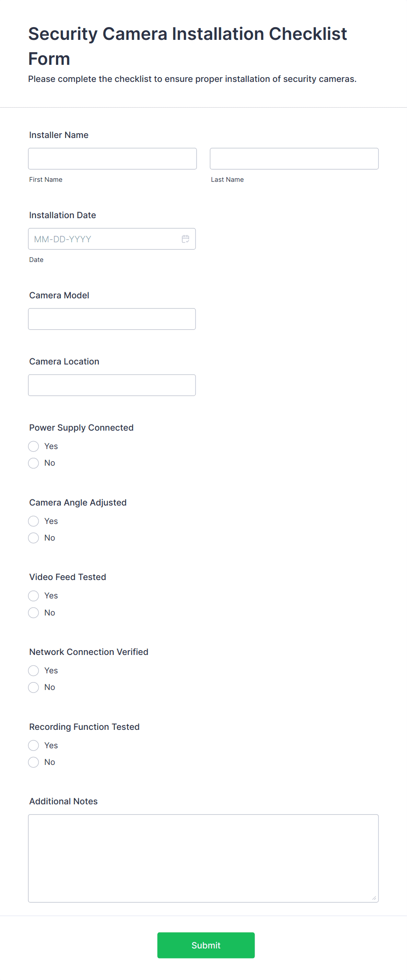Screen dimensions: 407x980
Task: Click inside the Additional Notes textarea
Action: [203, 858]
